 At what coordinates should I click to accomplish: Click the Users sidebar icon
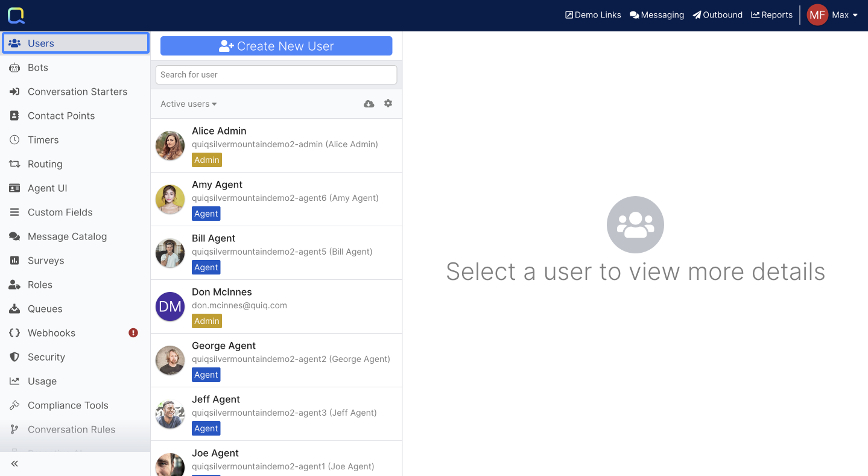point(14,43)
